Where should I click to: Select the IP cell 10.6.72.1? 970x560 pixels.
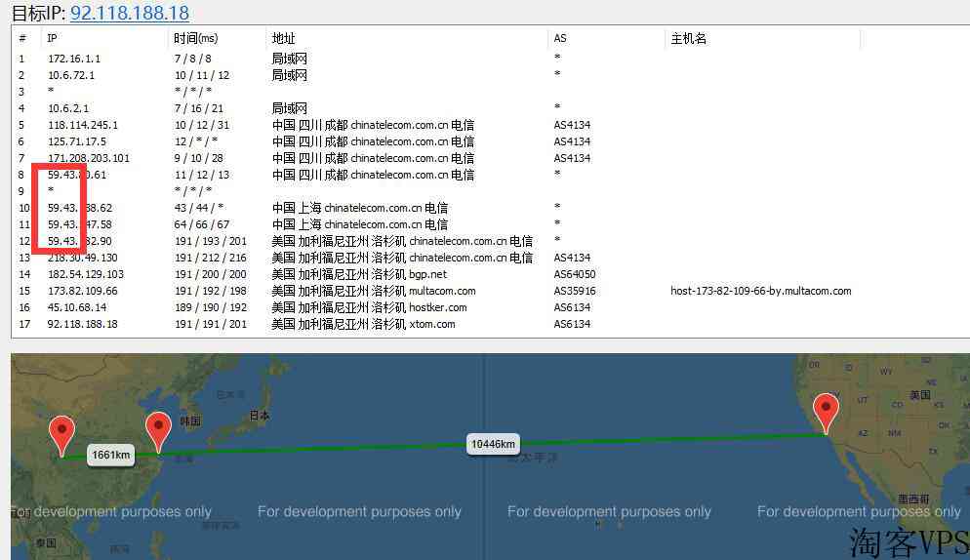[71, 75]
